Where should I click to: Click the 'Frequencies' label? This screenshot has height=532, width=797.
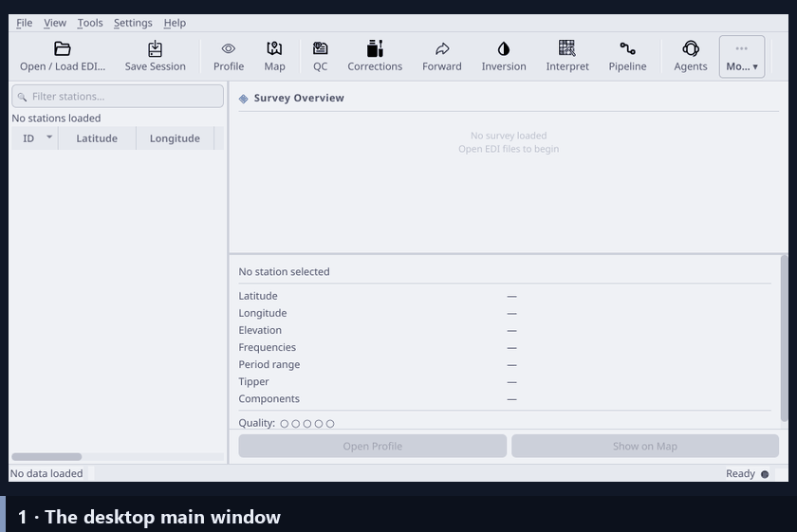click(x=268, y=347)
